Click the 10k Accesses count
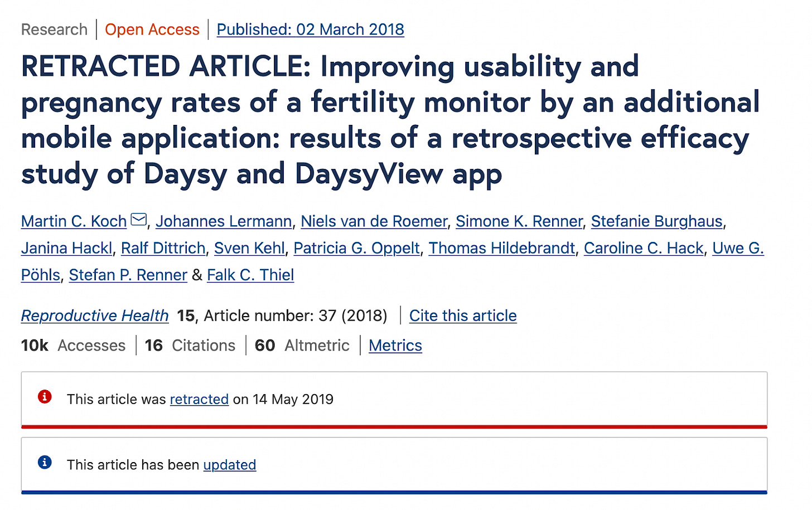Image resolution: width=812 pixels, height=510 pixels. click(x=73, y=346)
